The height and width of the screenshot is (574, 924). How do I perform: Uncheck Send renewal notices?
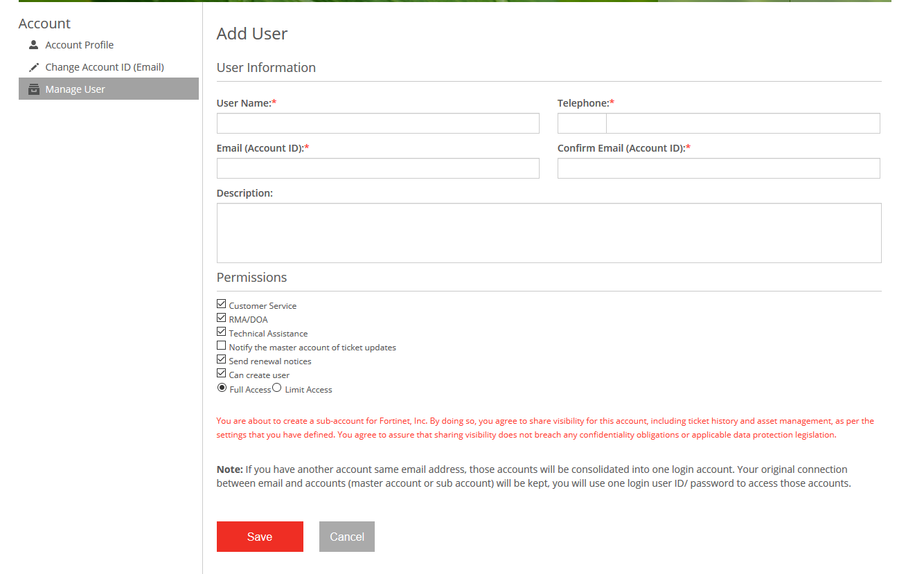pos(222,359)
